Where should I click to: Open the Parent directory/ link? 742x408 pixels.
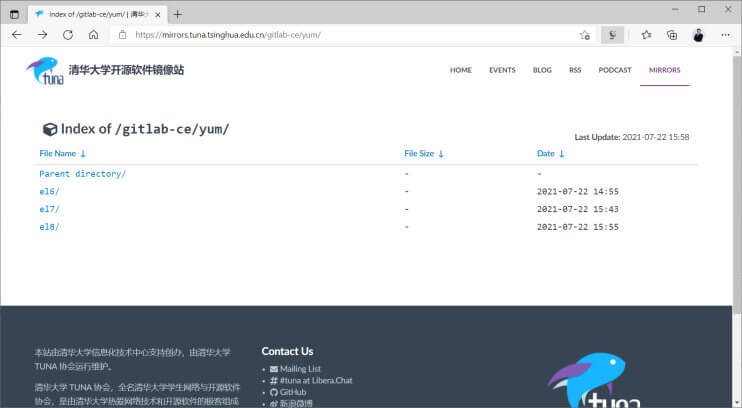click(x=82, y=174)
